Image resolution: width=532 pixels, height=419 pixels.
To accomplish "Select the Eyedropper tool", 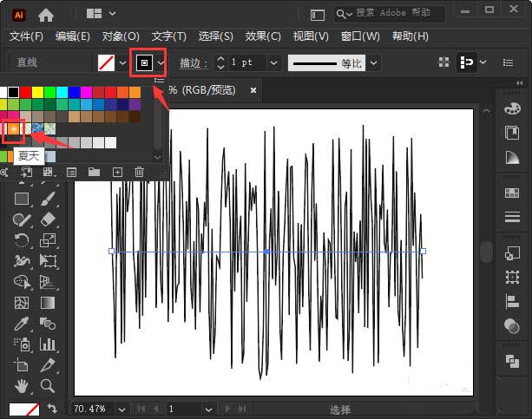I will click(x=22, y=324).
